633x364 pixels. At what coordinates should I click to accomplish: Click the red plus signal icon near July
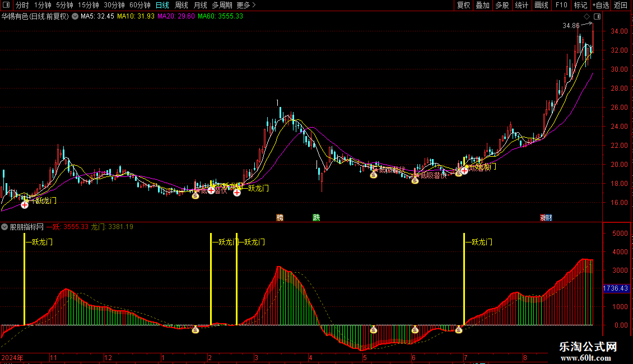coord(464,170)
